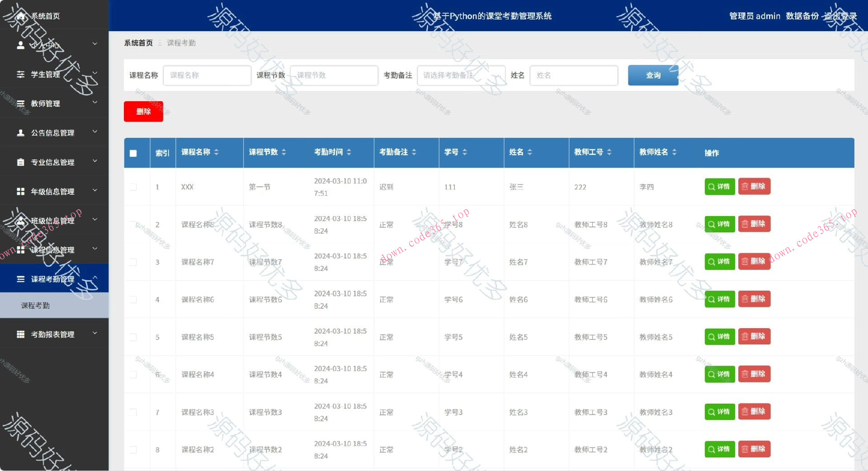Click 数据备份 in the top bar
Image resolution: width=868 pixels, height=471 pixels.
(802, 16)
